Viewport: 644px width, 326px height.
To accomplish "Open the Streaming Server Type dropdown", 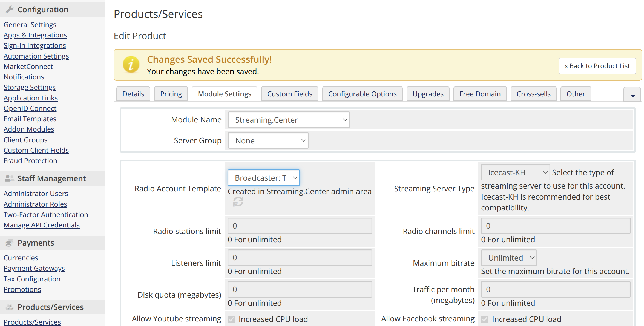I will click(515, 172).
